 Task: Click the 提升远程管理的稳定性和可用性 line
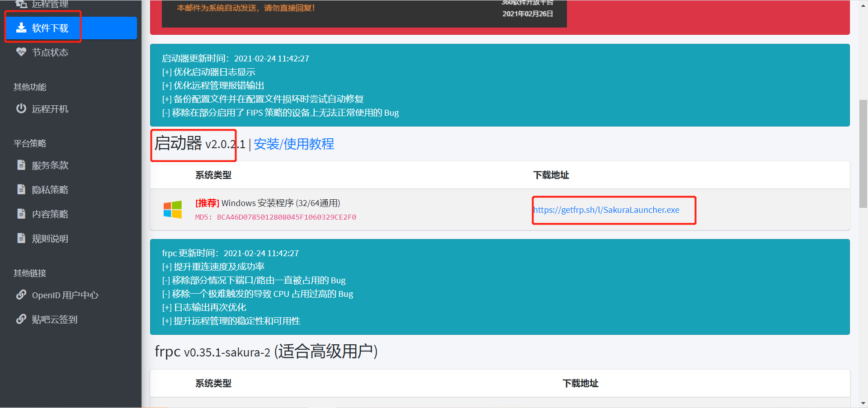coord(231,321)
